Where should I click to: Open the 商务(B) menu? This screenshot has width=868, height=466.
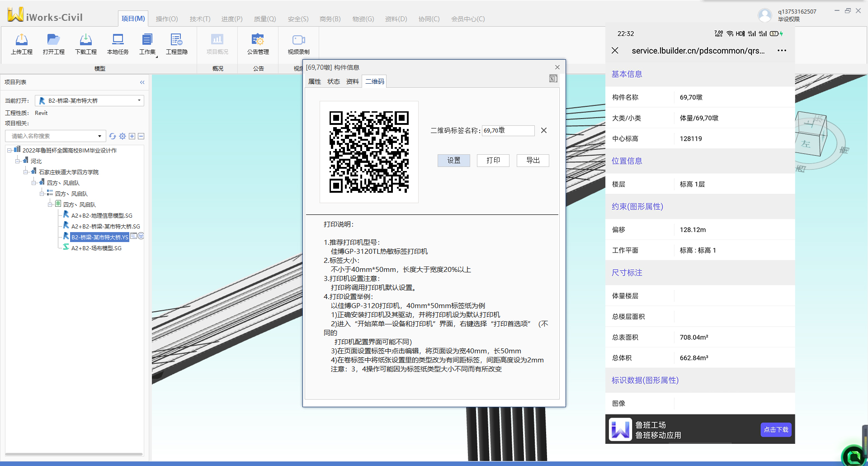[330, 19]
